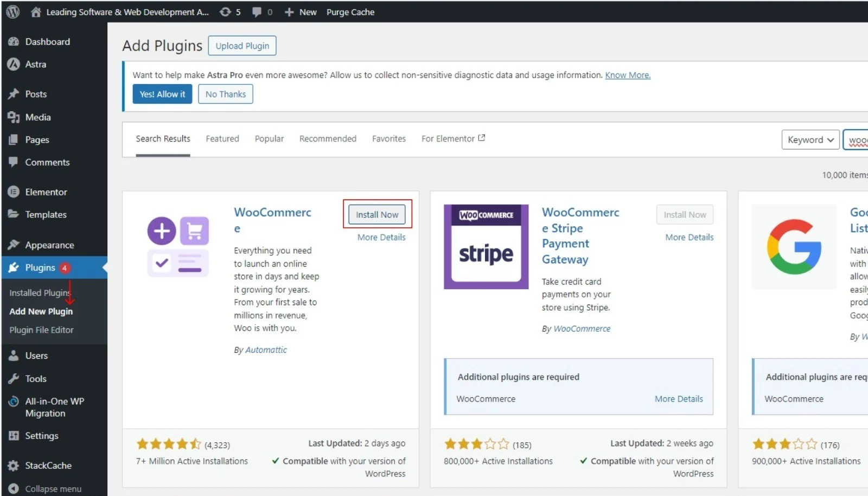Open the Keyword search type dropdown
The width and height of the screenshot is (868, 496).
click(x=810, y=139)
